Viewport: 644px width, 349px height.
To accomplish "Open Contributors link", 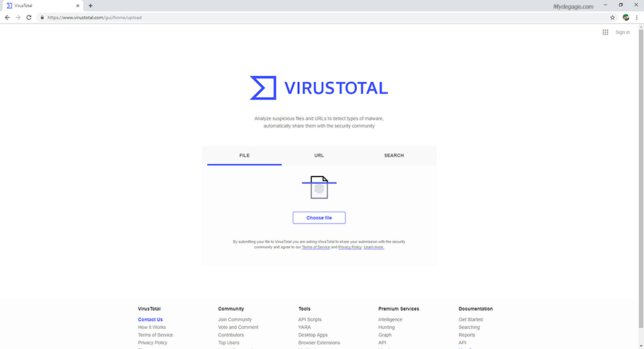I will tap(231, 335).
